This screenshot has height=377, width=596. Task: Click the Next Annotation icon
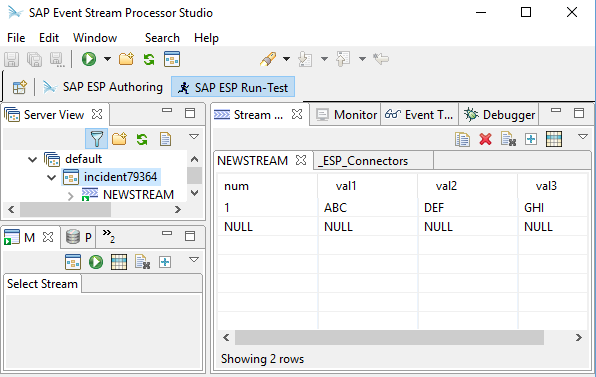click(305, 59)
